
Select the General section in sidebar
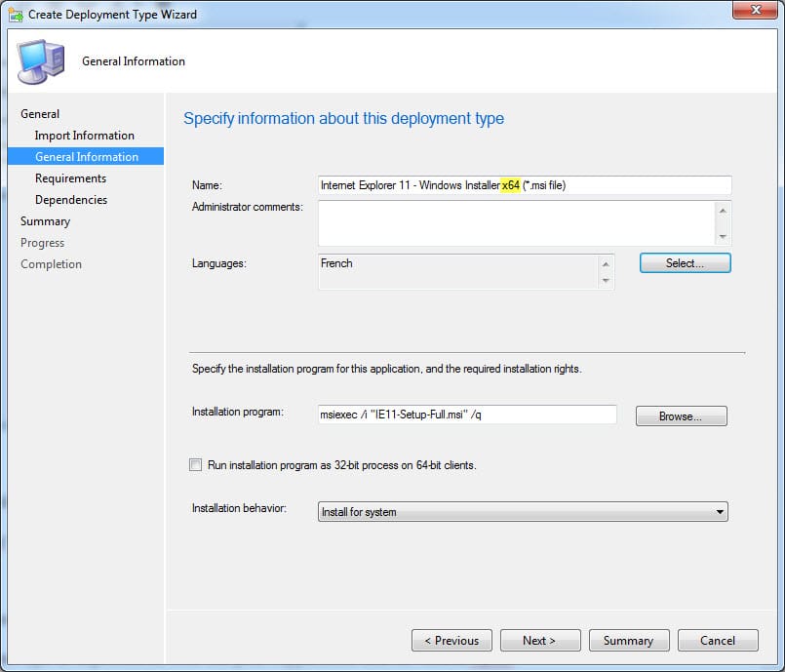tap(40, 114)
